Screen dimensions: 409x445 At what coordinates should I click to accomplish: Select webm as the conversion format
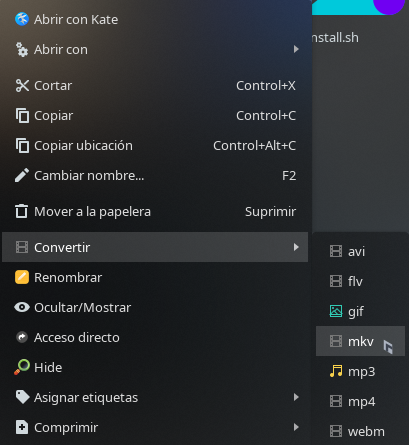coord(360,431)
